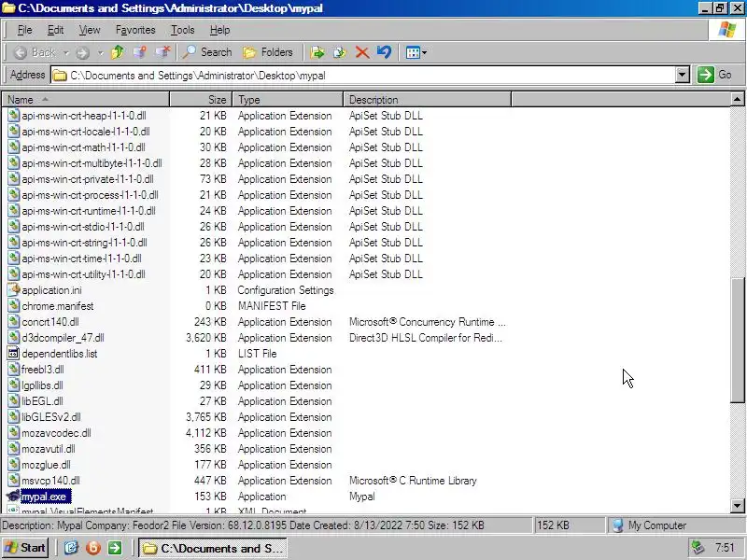Select the d3dcompiler_47.dll icon
747x560 pixels.
coord(14,338)
